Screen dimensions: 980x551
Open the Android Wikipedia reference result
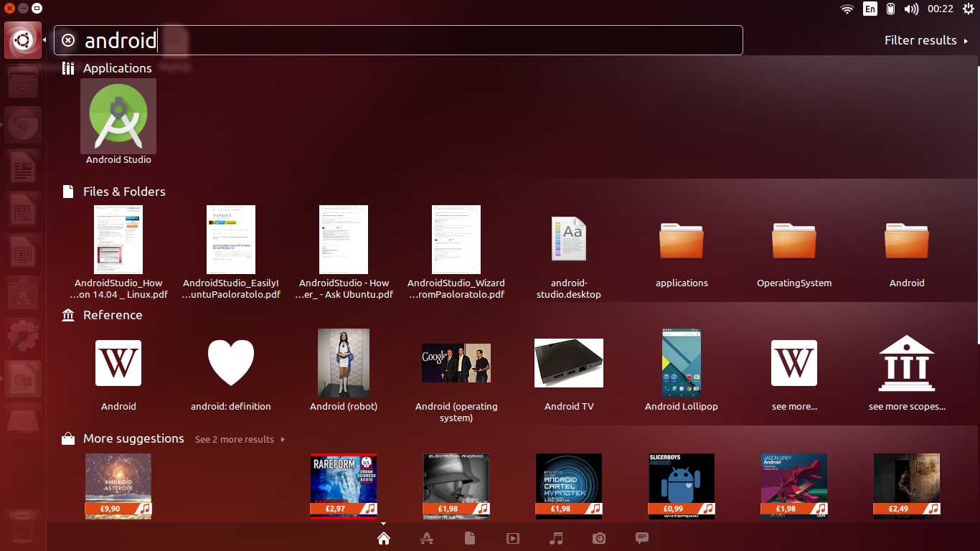118,363
